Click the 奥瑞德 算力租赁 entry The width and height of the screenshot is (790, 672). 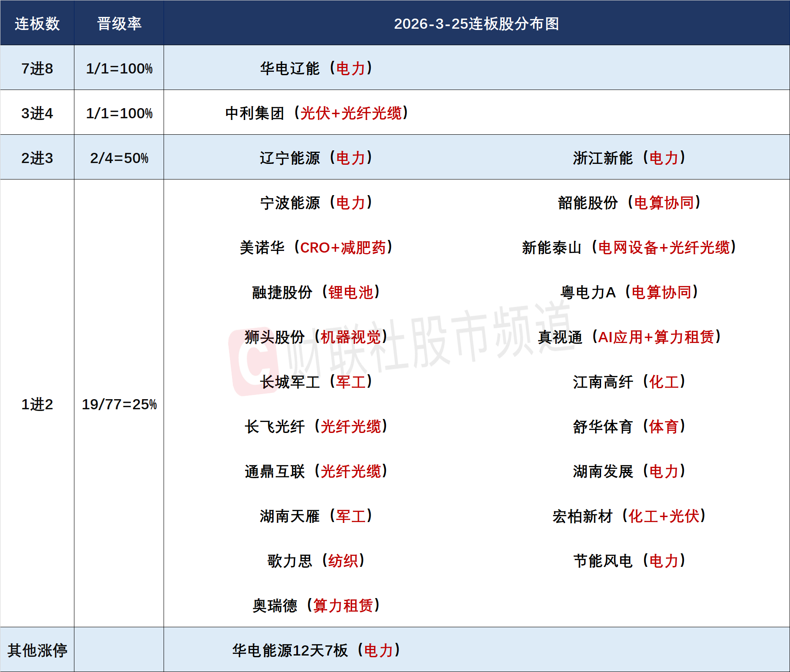316,606
